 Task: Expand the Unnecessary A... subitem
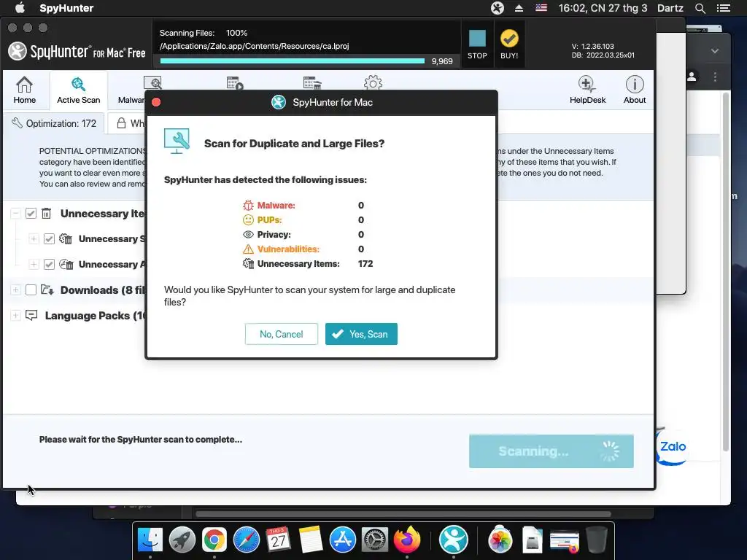(x=34, y=264)
